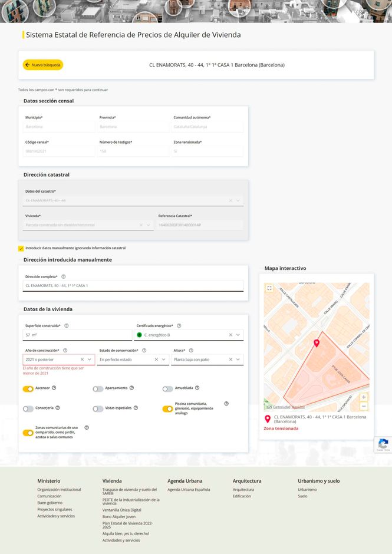
Task: Open Arquitectura link under Arquitectura heading
Action: point(243,490)
